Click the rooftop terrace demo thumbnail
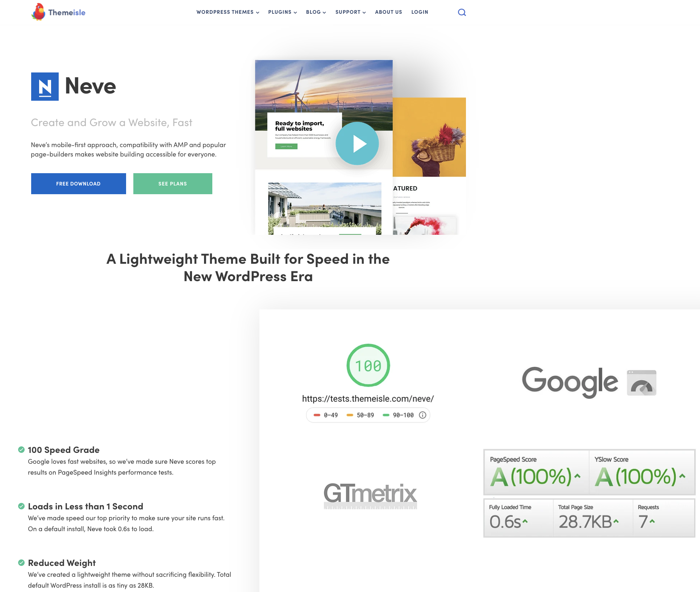This screenshot has height=592, width=700. (x=325, y=208)
